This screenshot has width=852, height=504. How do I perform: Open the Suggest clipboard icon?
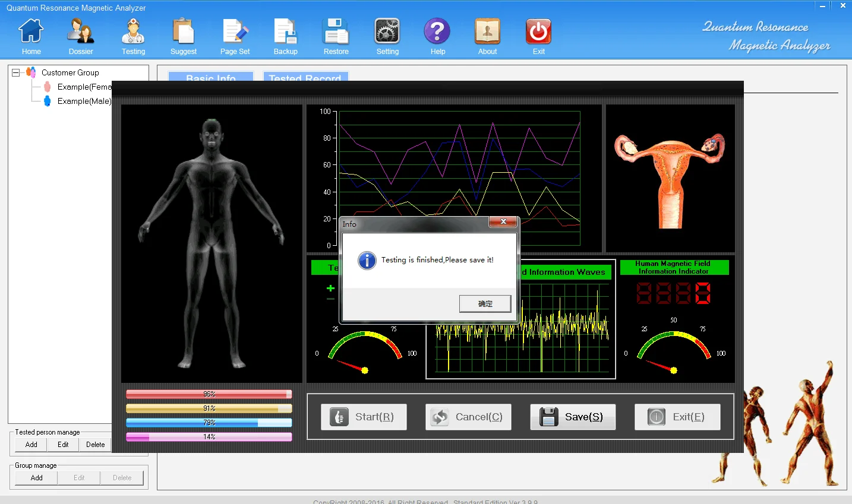pos(183,32)
